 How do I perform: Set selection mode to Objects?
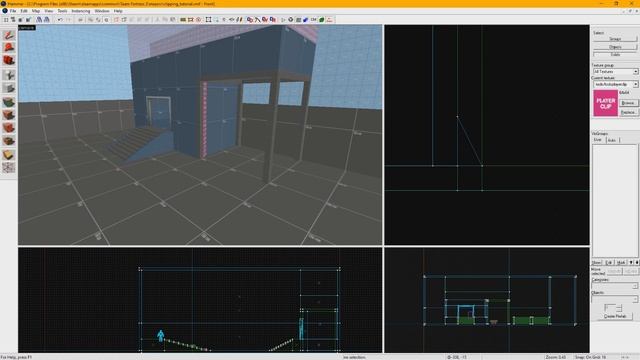615,47
